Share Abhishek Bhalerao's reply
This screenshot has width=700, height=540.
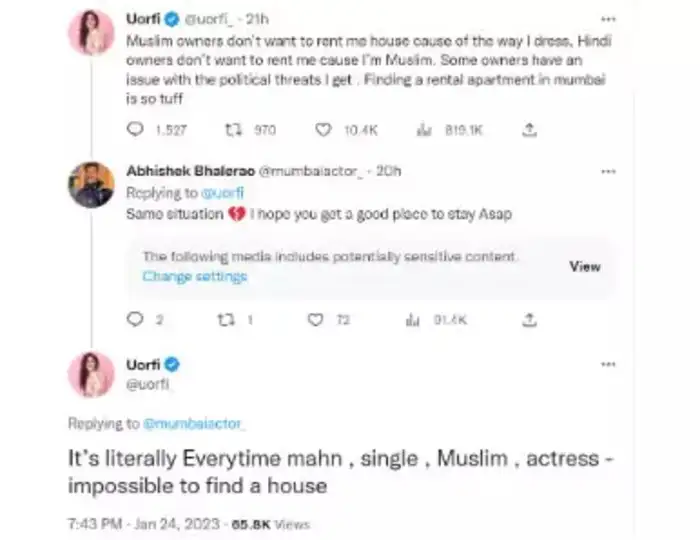pyautogui.click(x=530, y=320)
